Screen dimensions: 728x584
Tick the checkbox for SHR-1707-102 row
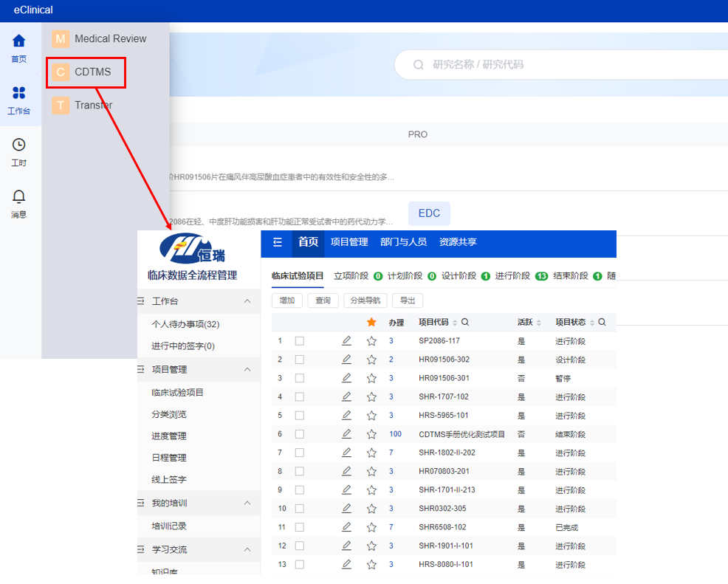coord(300,396)
